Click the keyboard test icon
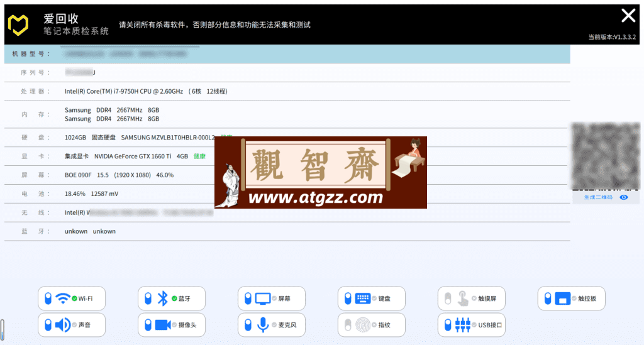The width and height of the screenshot is (644, 345). point(363,298)
